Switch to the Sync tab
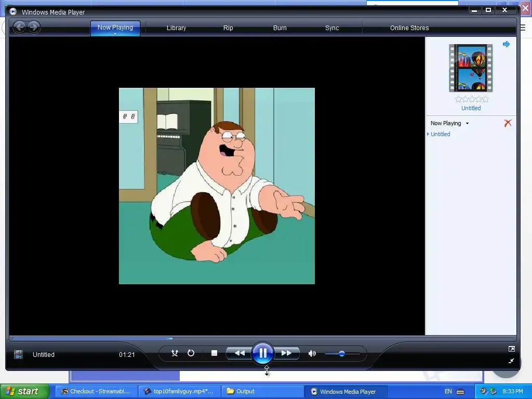Image resolution: width=532 pixels, height=399 pixels. pyautogui.click(x=332, y=28)
